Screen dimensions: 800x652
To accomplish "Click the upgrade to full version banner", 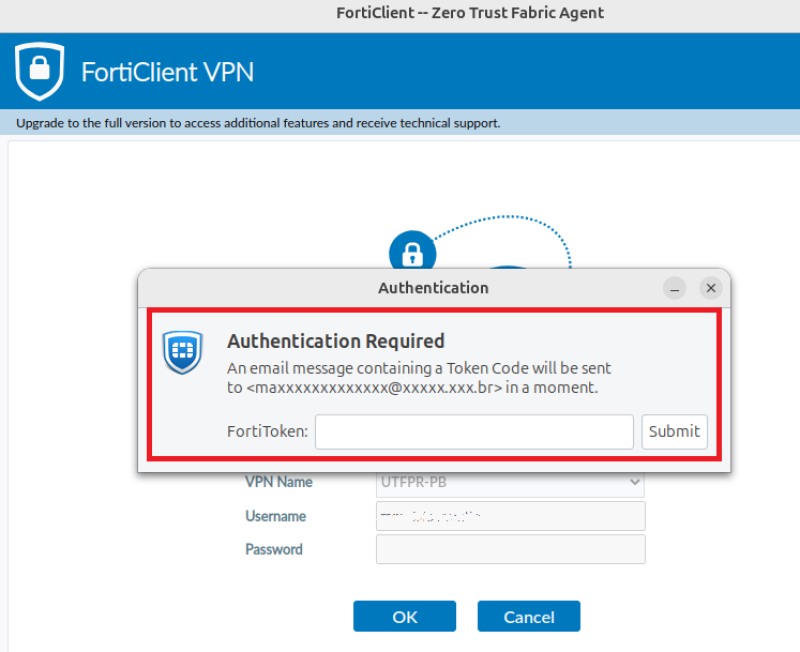I will (x=258, y=124).
